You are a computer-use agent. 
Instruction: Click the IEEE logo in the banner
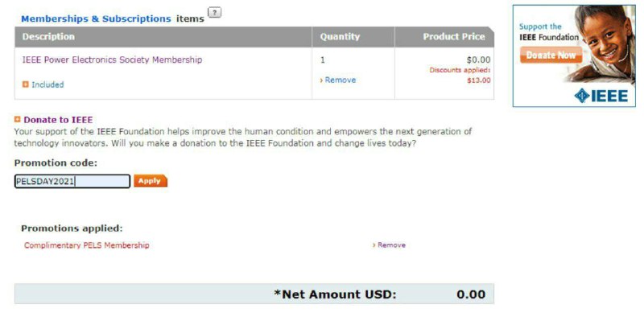point(601,96)
